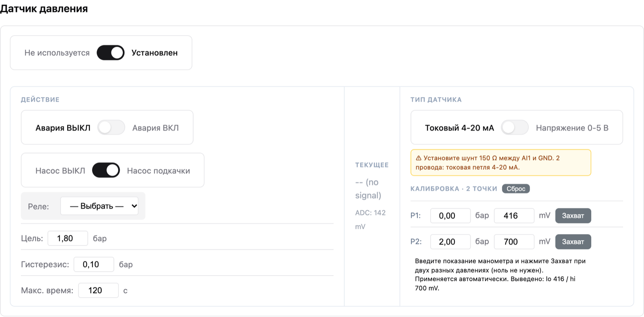Click the P2 bar value field

pos(450,242)
